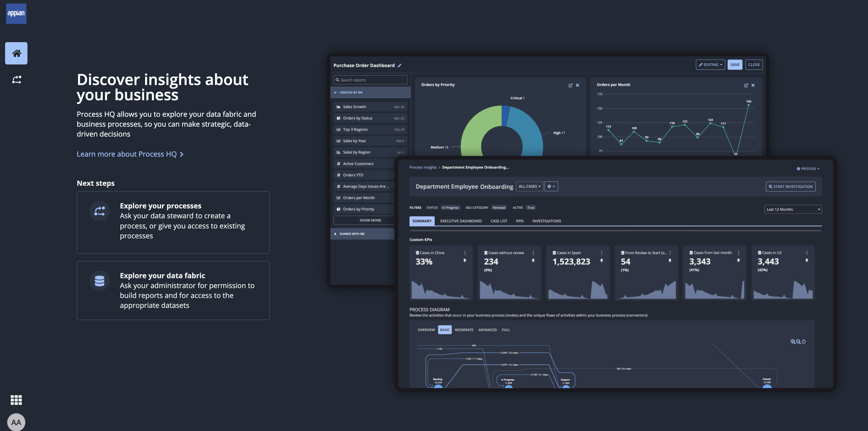Screen dimensions: 868x431
Task: Zoom out on the process diagram
Action: pos(798,341)
